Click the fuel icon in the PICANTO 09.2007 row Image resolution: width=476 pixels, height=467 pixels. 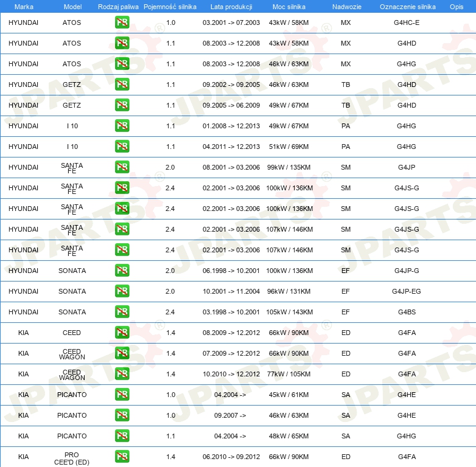click(x=122, y=415)
